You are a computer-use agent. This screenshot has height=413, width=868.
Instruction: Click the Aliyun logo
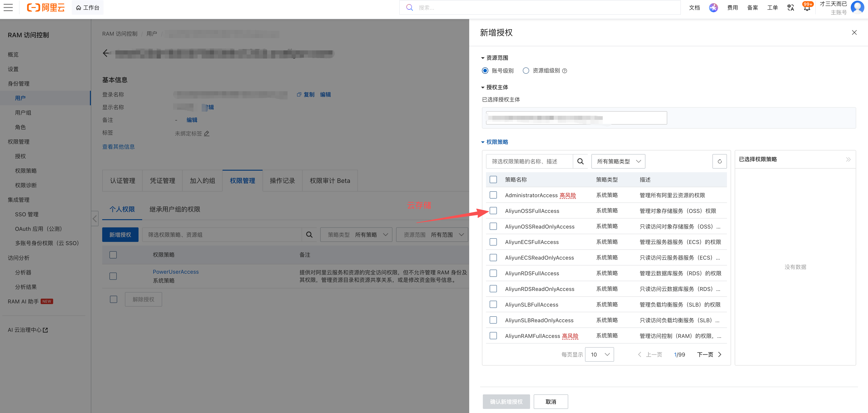[45, 7]
